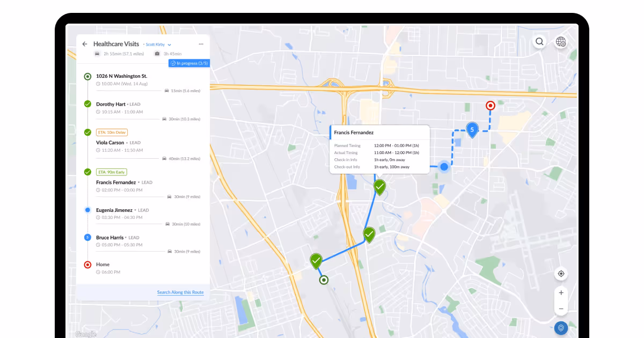
Task: Open the Eugenia Jimenez visit
Action: pos(114,210)
